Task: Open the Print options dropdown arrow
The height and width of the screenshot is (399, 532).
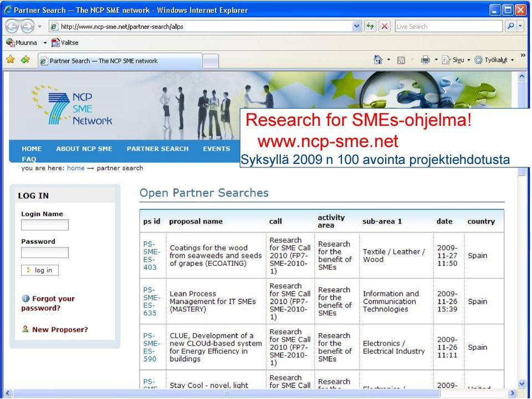Action: coord(436,60)
